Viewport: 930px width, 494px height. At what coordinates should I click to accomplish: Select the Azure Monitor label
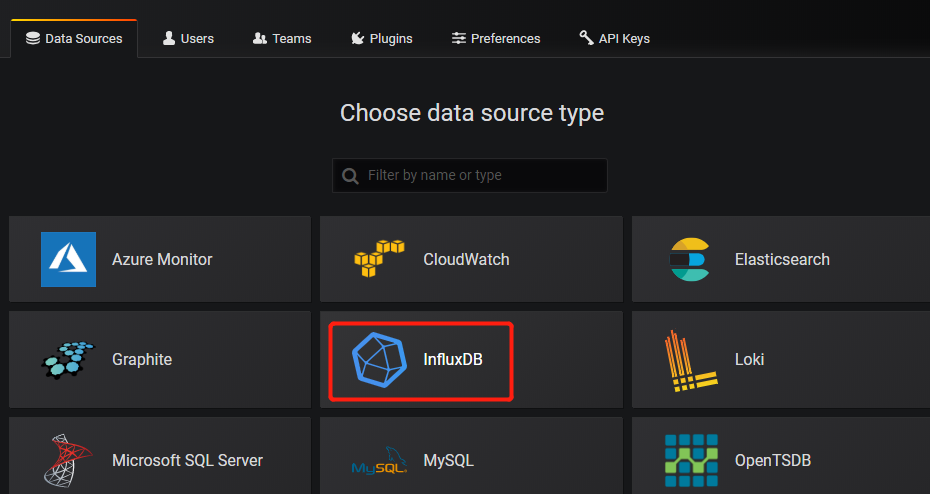click(x=162, y=259)
